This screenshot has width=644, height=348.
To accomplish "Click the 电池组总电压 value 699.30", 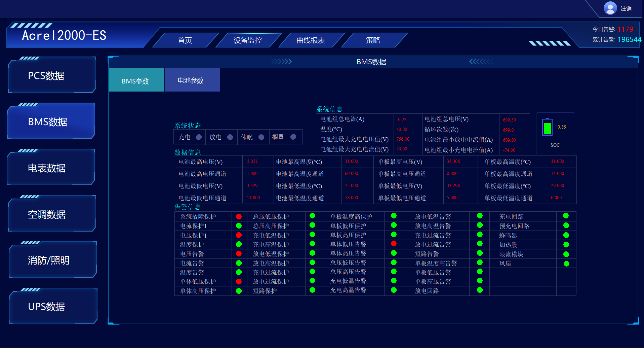I will tap(509, 120).
